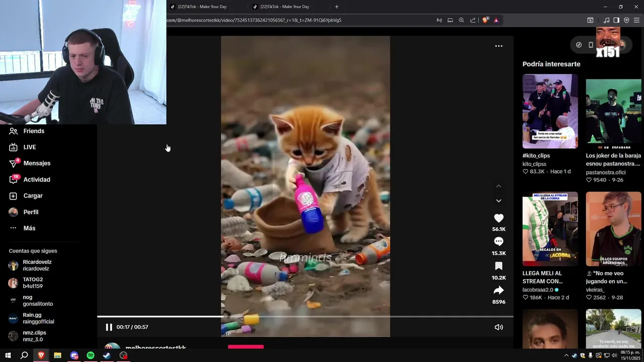Open Windows taskbar search
Screen dimensions: 644x362
coord(24,355)
